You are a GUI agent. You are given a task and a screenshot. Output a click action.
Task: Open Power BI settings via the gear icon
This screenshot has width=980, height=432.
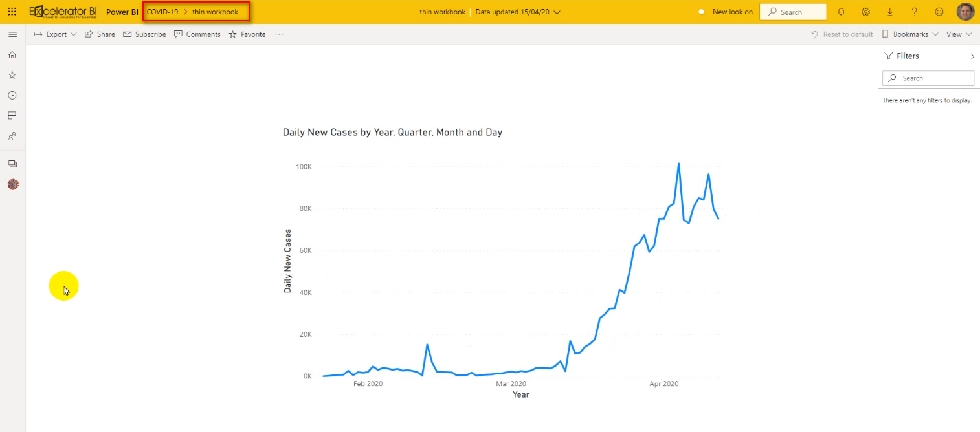[865, 11]
